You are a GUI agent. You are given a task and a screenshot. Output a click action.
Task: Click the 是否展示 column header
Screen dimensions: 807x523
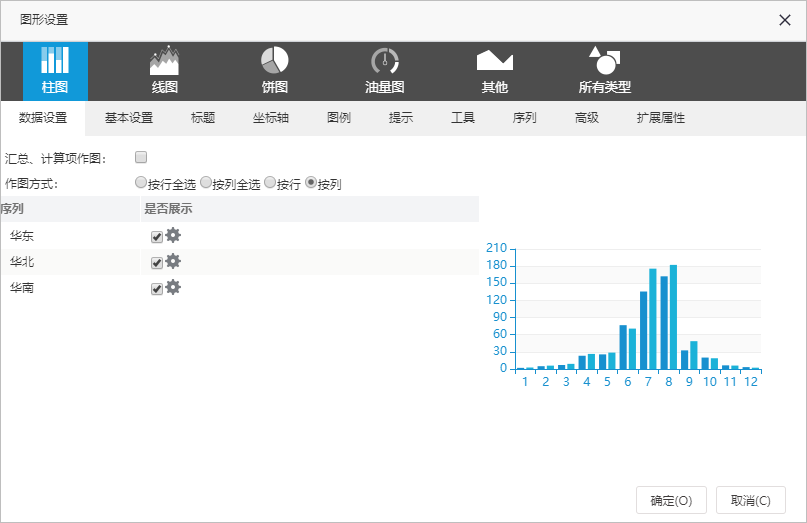168,209
